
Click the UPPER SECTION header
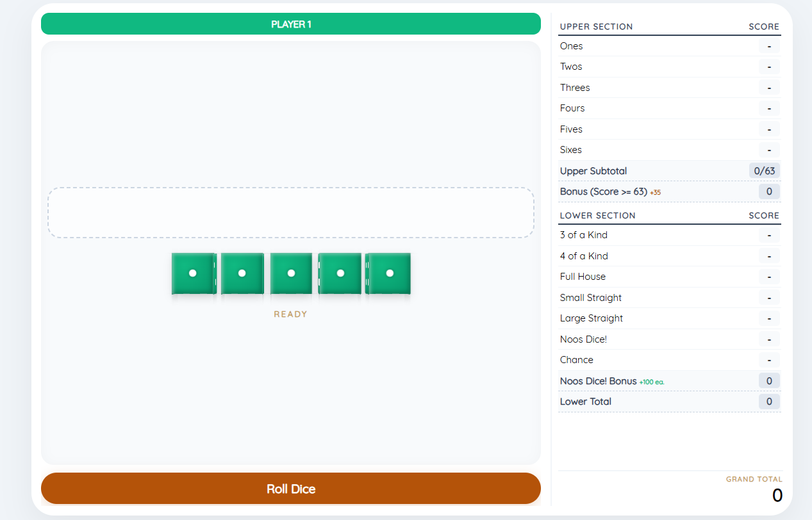[x=596, y=27]
